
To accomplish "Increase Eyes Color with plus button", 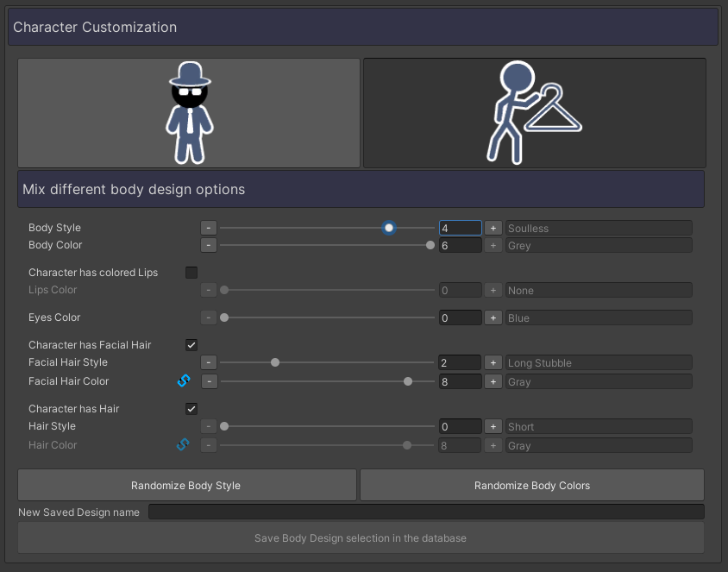I will click(493, 317).
